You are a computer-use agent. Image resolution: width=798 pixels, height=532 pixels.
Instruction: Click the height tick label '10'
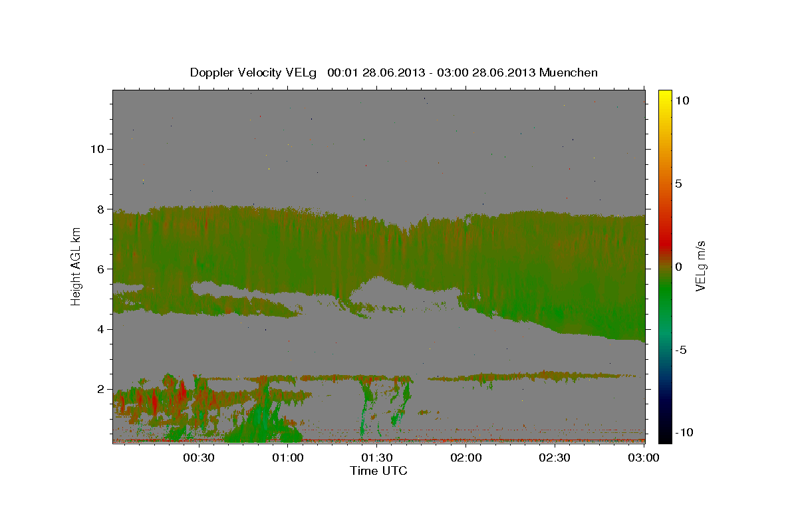pos(97,148)
